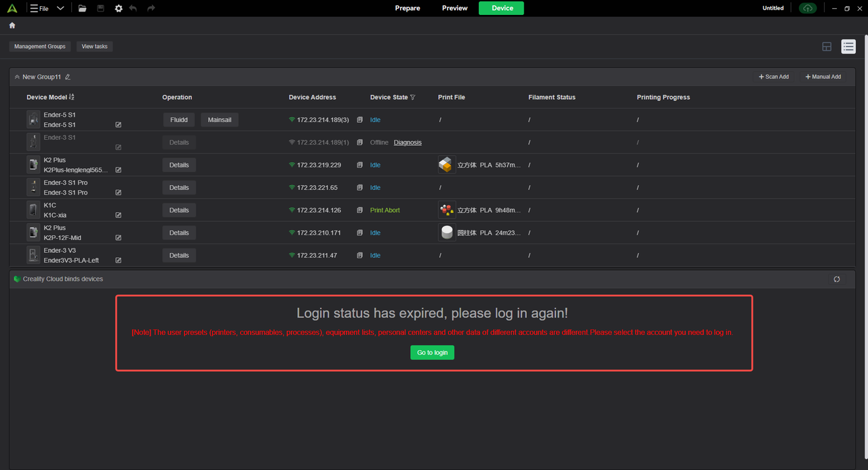The height and width of the screenshot is (470, 868).
Task: Open Diagnosis link for offline device
Action: click(x=408, y=142)
